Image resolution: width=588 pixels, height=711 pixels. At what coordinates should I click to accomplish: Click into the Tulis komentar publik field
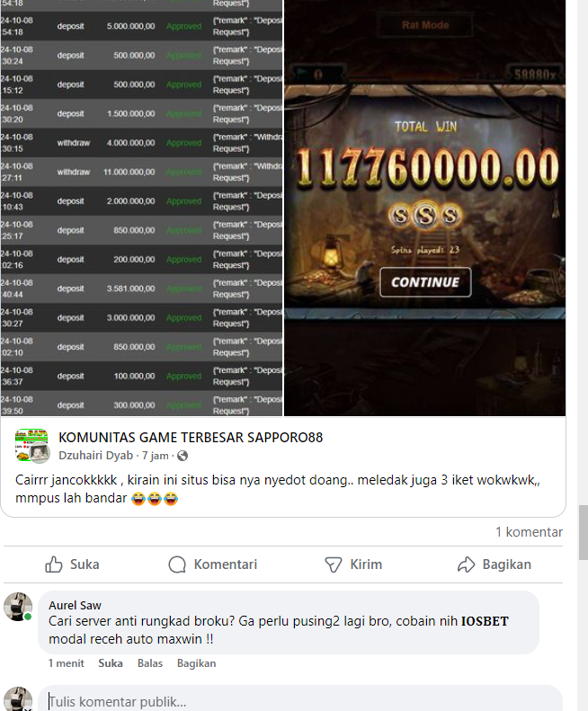[x=300, y=699]
